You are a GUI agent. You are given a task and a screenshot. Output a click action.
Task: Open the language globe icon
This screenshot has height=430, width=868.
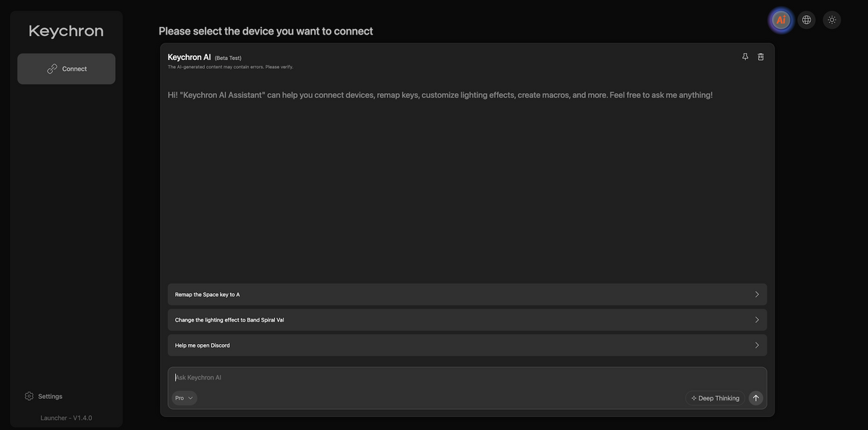[807, 20]
